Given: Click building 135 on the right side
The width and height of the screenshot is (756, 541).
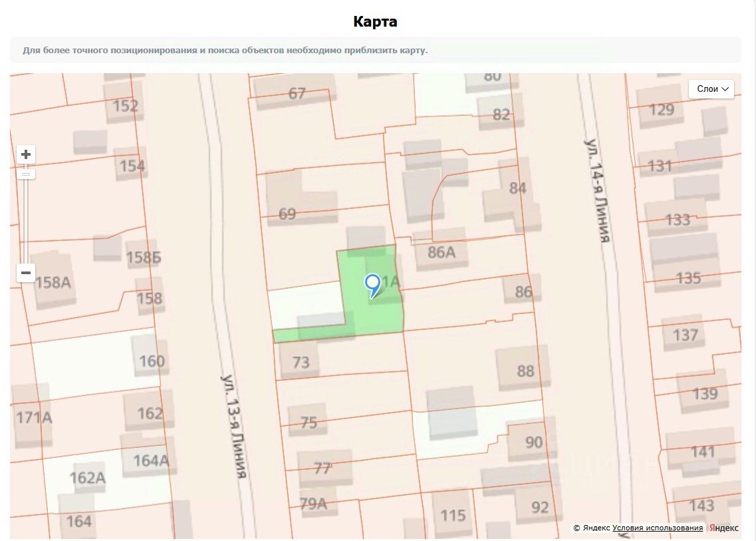Looking at the screenshot, I should (688, 277).
